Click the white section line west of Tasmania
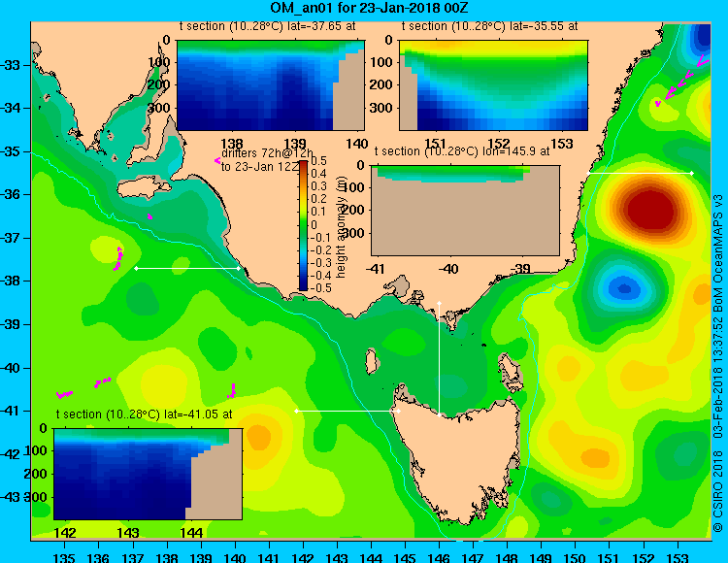728x563 pixels. click(x=347, y=412)
